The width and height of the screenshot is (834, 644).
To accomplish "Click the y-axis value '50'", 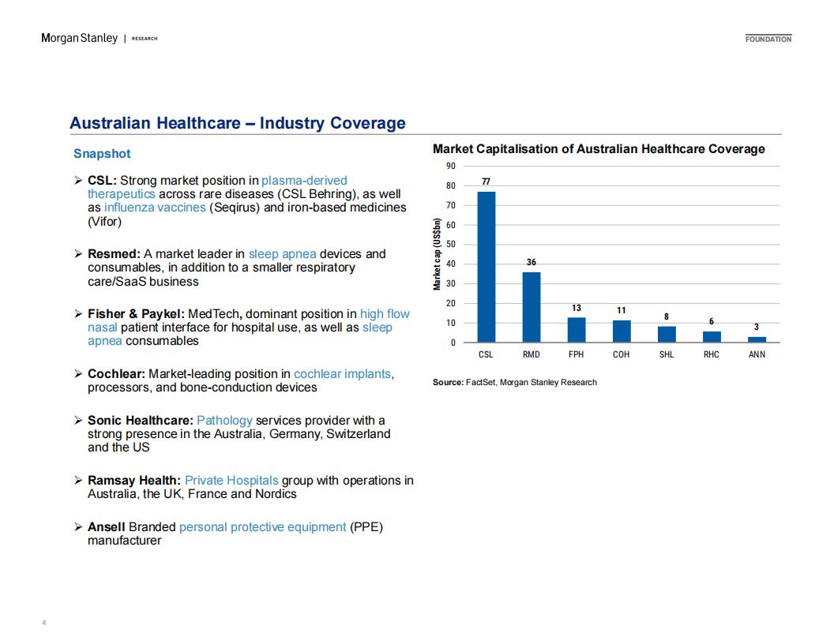I will point(451,245).
